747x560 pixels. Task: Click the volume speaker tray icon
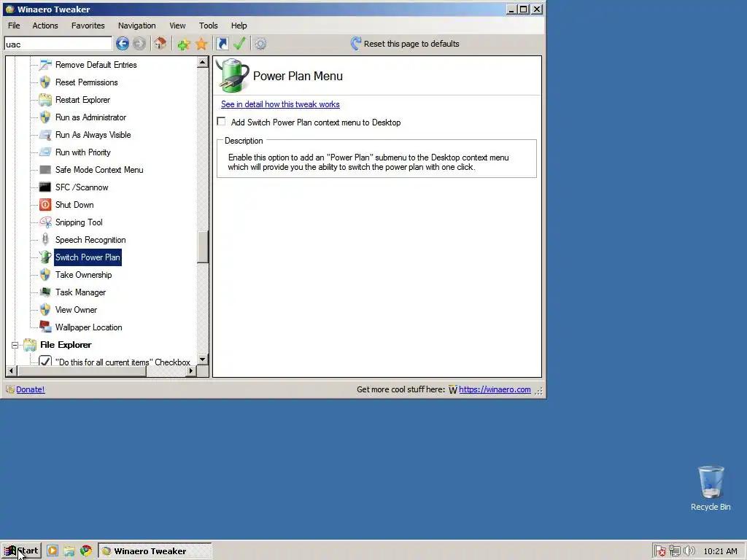pyautogui.click(x=689, y=551)
